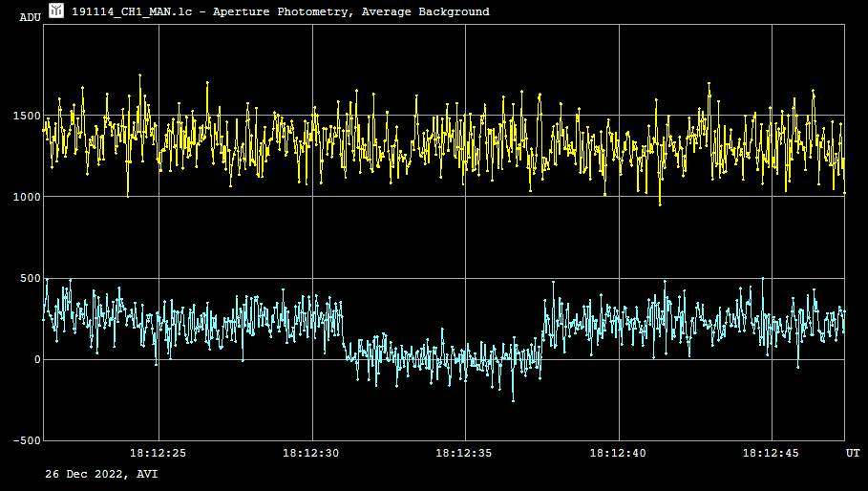Click the 'Aperture Photometry, Average Background' text

(351, 11)
